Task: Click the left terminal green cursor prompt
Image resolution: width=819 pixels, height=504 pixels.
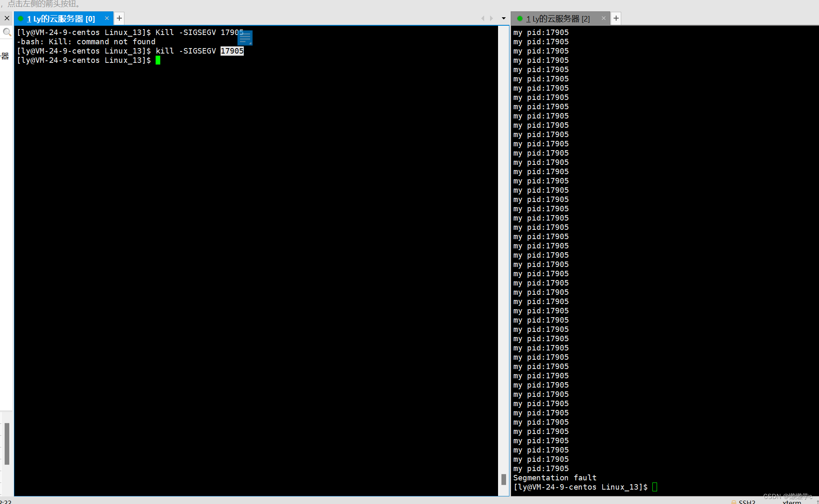Action: pos(158,60)
